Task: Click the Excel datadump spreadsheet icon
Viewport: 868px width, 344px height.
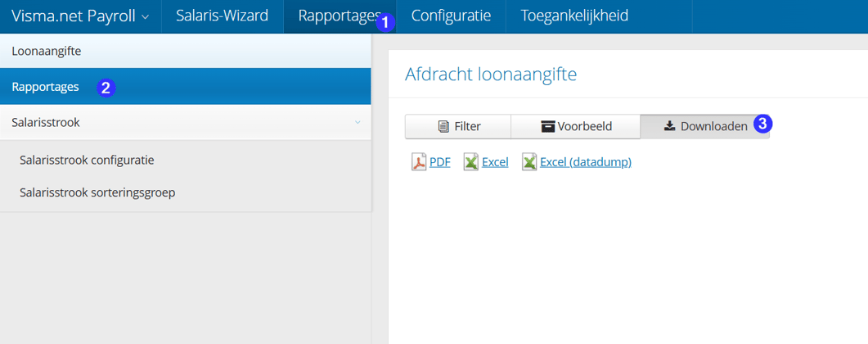Action: tap(529, 162)
